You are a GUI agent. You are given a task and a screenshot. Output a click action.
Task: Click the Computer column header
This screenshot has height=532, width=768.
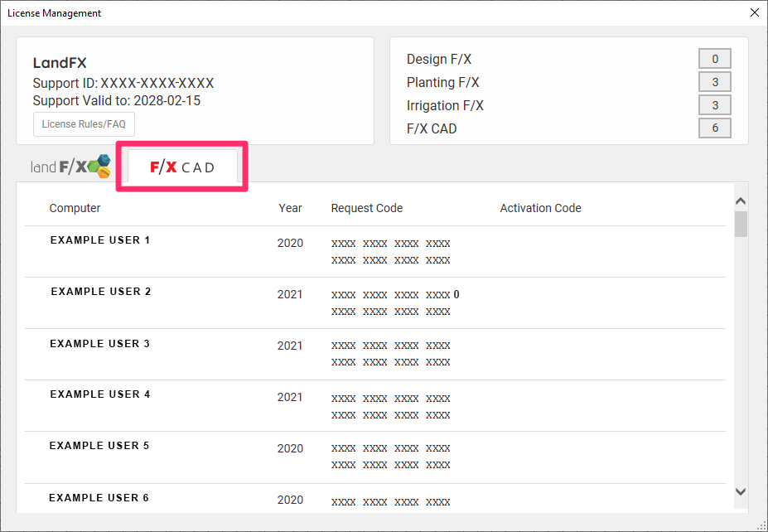(75, 208)
